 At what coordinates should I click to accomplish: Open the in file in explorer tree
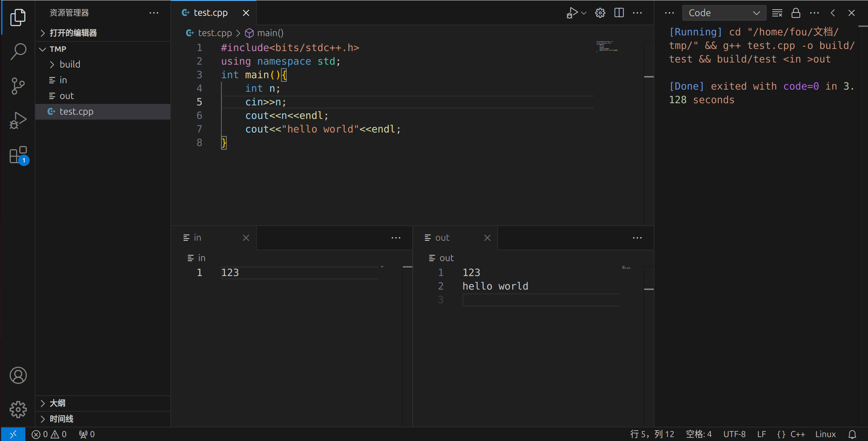tap(63, 80)
